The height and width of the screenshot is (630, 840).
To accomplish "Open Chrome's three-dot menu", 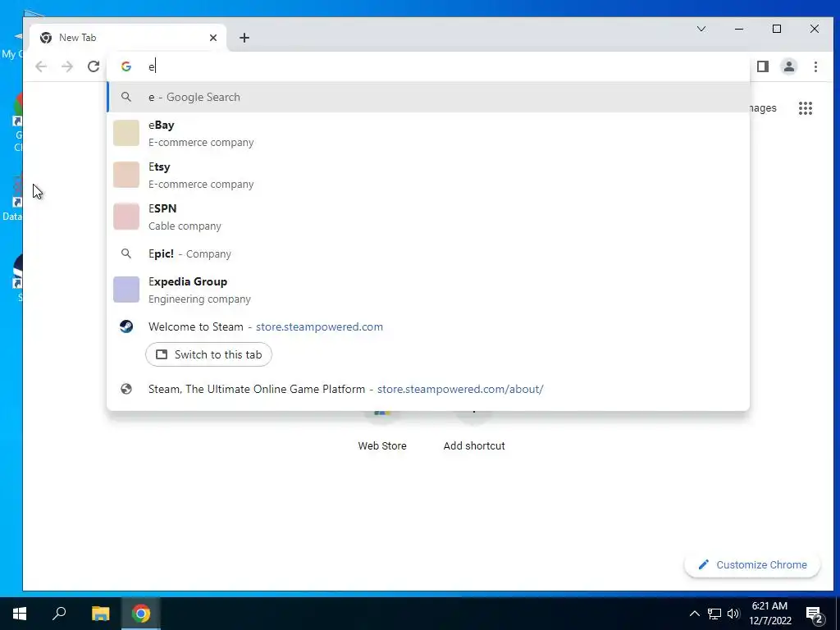I will (815, 66).
